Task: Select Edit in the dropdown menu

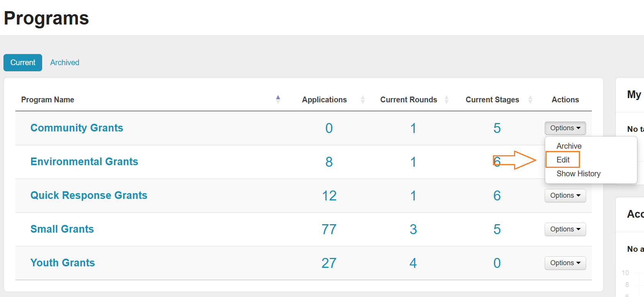Action: 563,160
